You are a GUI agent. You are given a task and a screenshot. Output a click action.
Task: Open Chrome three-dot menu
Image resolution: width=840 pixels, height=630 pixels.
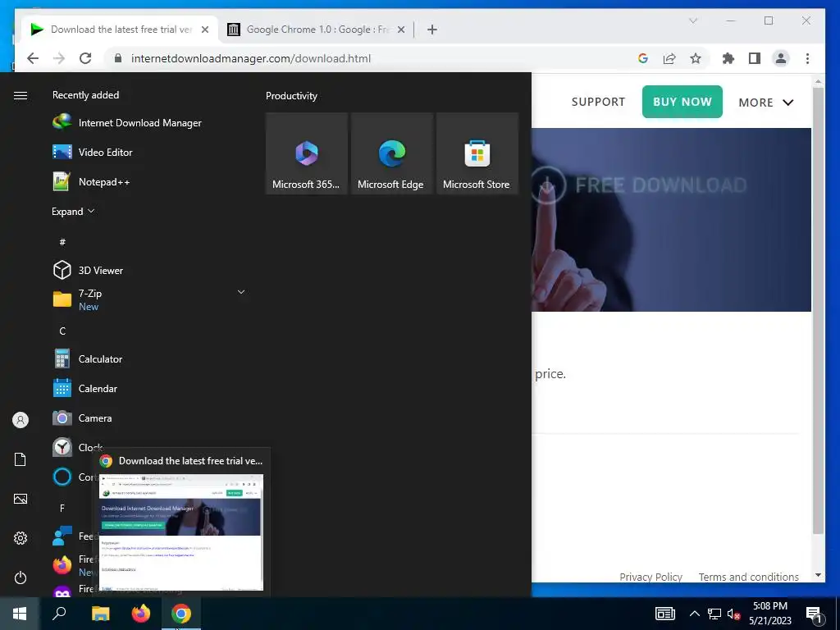[807, 58]
